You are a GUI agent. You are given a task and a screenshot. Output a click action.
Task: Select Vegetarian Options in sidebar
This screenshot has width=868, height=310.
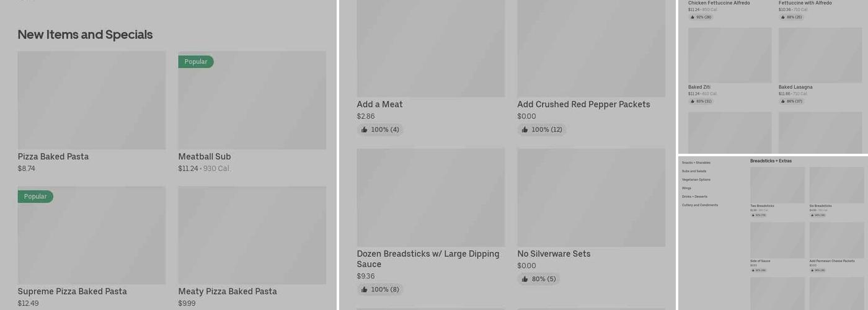[696, 180]
